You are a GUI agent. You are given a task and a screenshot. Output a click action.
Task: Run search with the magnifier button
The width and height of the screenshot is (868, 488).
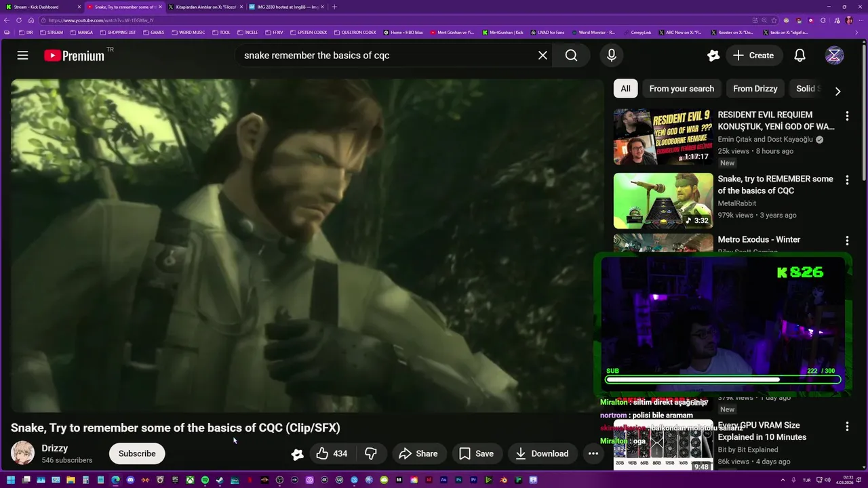click(572, 56)
